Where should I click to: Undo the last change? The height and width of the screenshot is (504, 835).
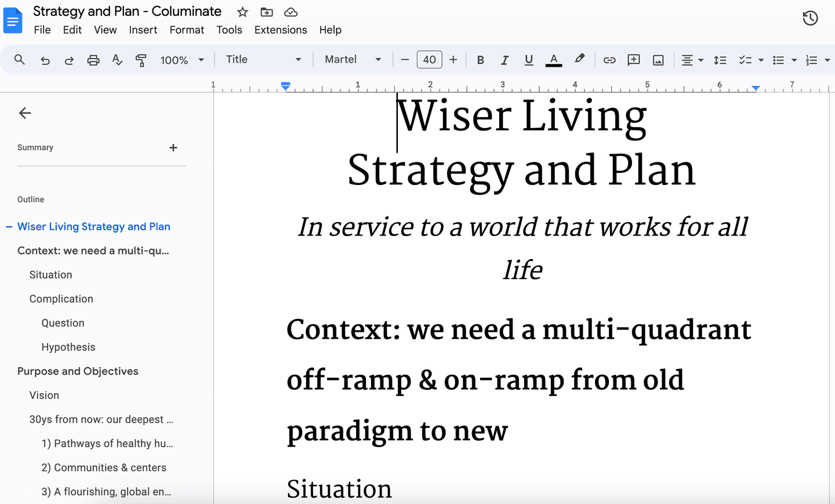point(45,59)
